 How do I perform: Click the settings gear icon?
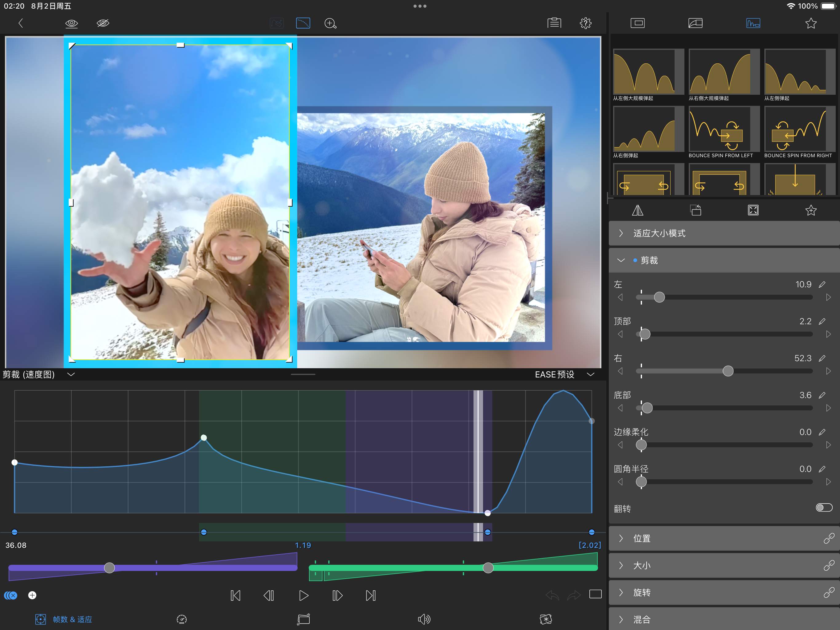585,23
